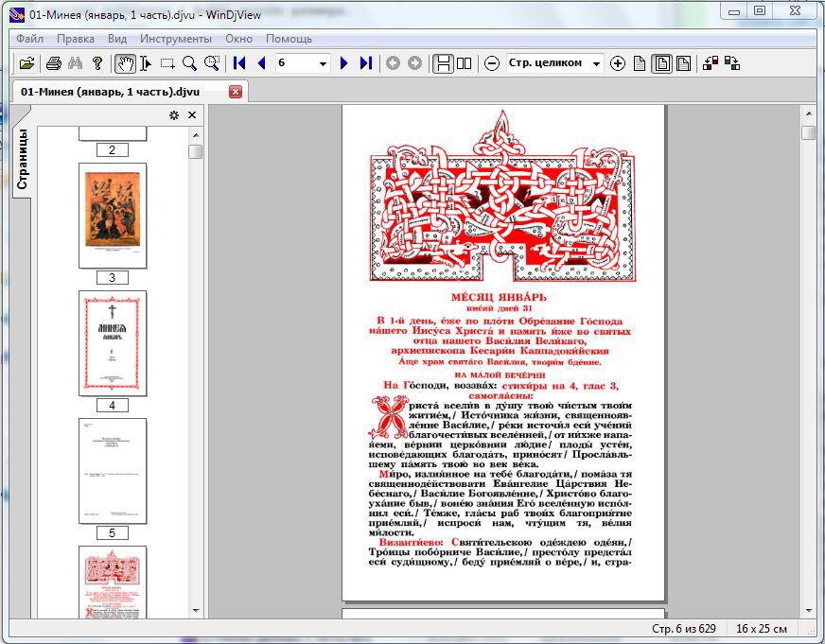The width and height of the screenshot is (825, 644).
Task: Rotate page clockwise
Action: coord(732,63)
